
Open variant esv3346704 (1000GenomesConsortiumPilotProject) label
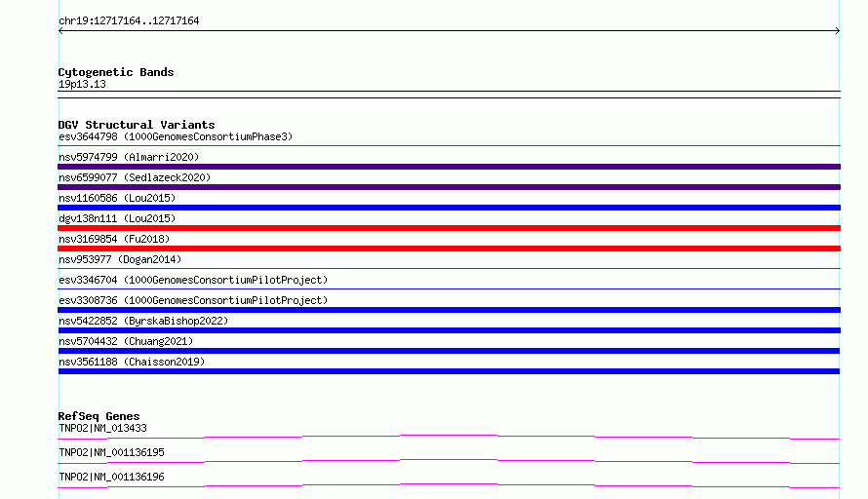click(x=193, y=280)
